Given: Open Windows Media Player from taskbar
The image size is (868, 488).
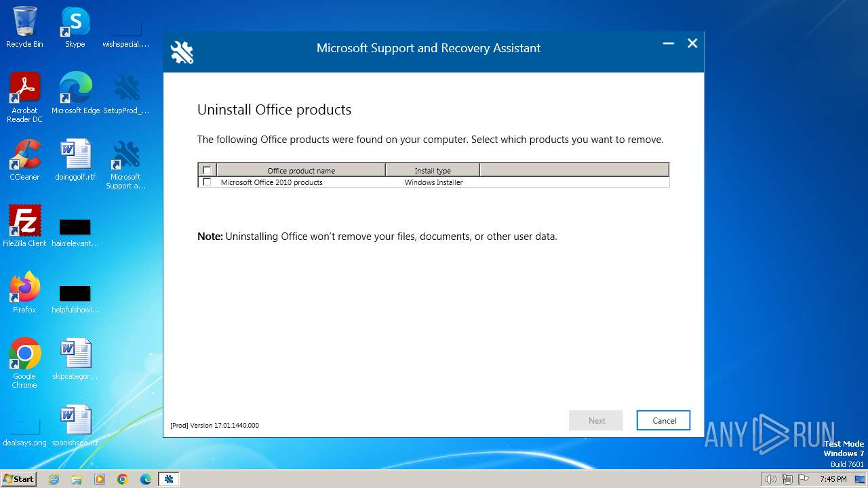Looking at the screenshot, I should click(100, 479).
